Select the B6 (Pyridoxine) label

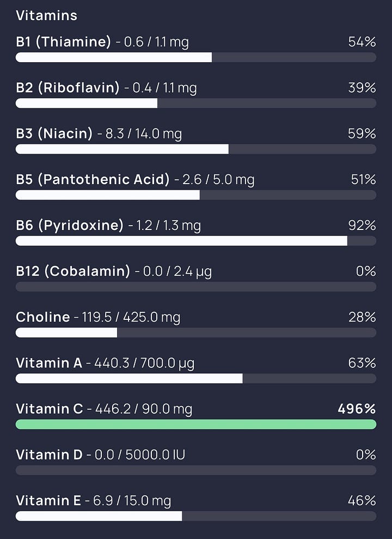(69, 225)
